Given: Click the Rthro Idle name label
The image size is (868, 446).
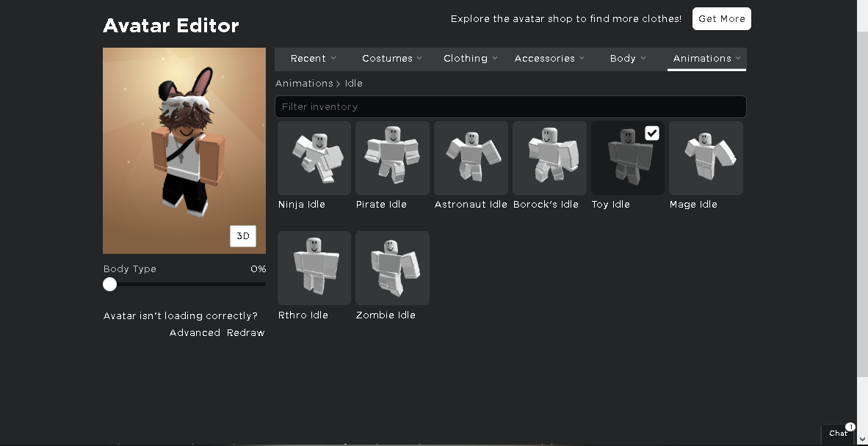Looking at the screenshot, I should (x=303, y=315).
